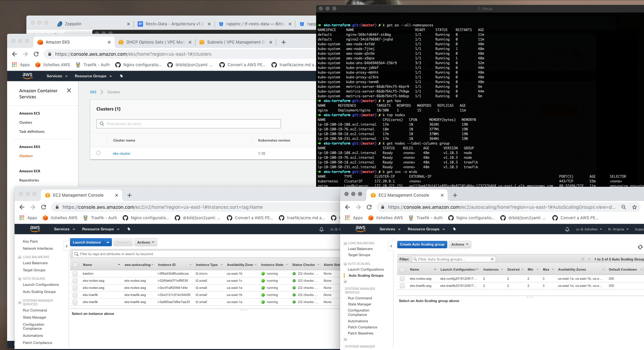Open Resource Groups dropdown in EKS console

pos(93,76)
